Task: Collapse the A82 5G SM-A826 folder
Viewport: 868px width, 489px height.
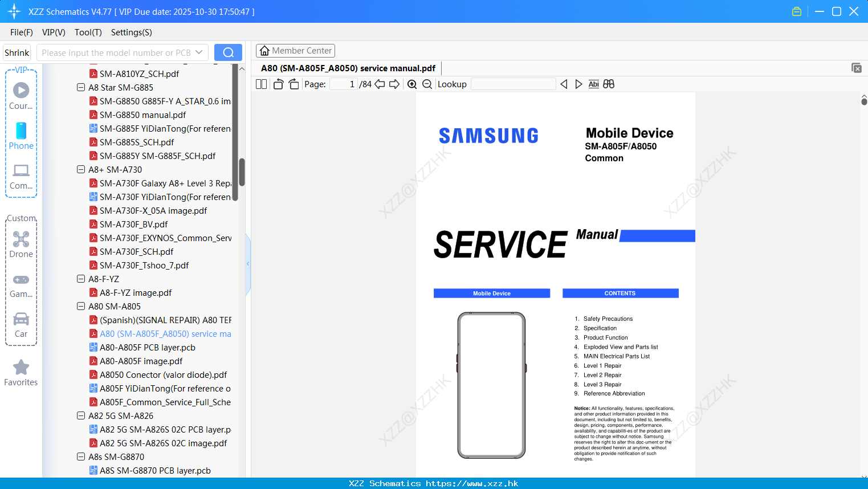Action: [x=81, y=415]
